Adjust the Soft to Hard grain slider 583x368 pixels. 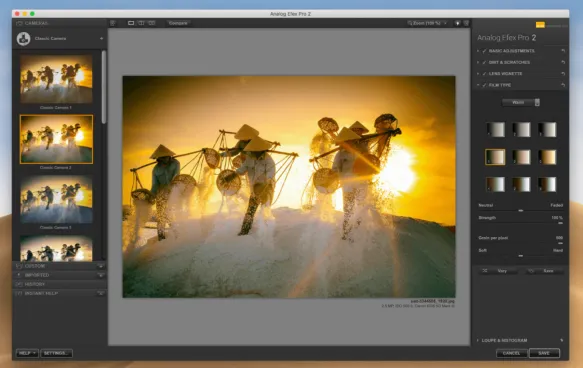click(x=521, y=256)
